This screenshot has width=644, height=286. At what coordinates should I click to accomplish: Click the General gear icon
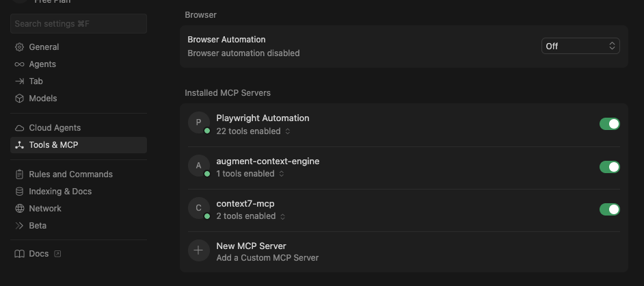(x=19, y=47)
